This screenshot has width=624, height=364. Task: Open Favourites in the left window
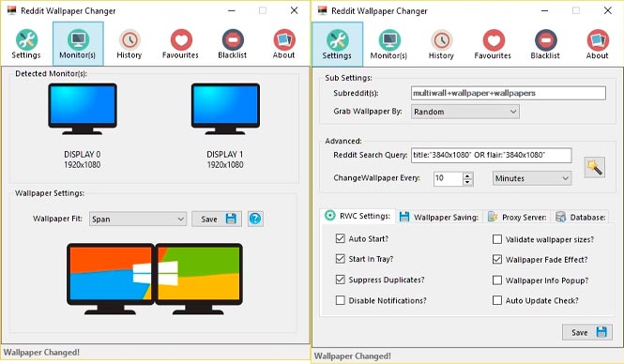[x=181, y=44]
